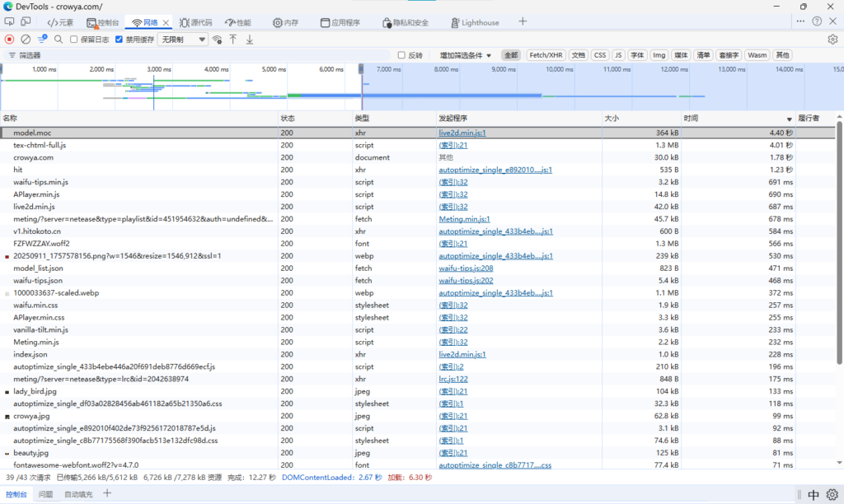Image resolution: width=844 pixels, height=504 pixels.
Task: Filter requests by Fetch/XHR
Action: point(546,55)
